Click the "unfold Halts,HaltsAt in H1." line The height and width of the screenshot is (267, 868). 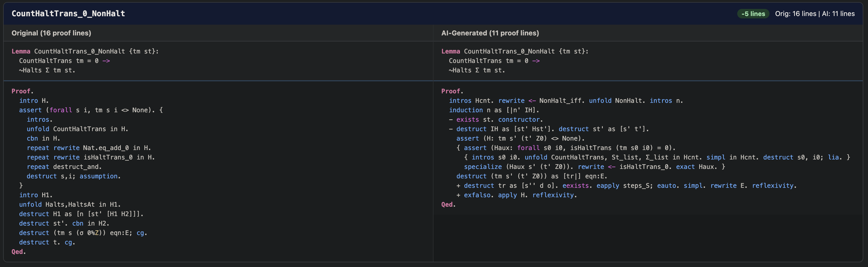click(x=70, y=204)
